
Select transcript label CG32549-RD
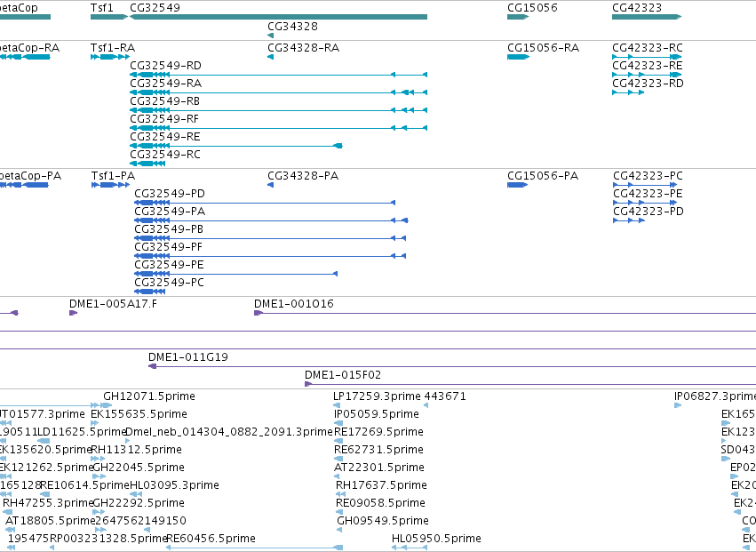click(x=165, y=66)
